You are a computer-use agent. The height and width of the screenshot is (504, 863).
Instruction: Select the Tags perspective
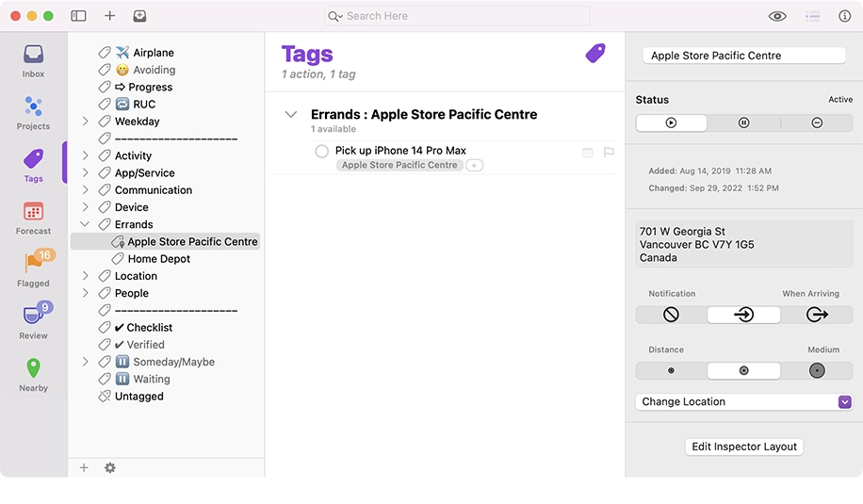click(33, 166)
